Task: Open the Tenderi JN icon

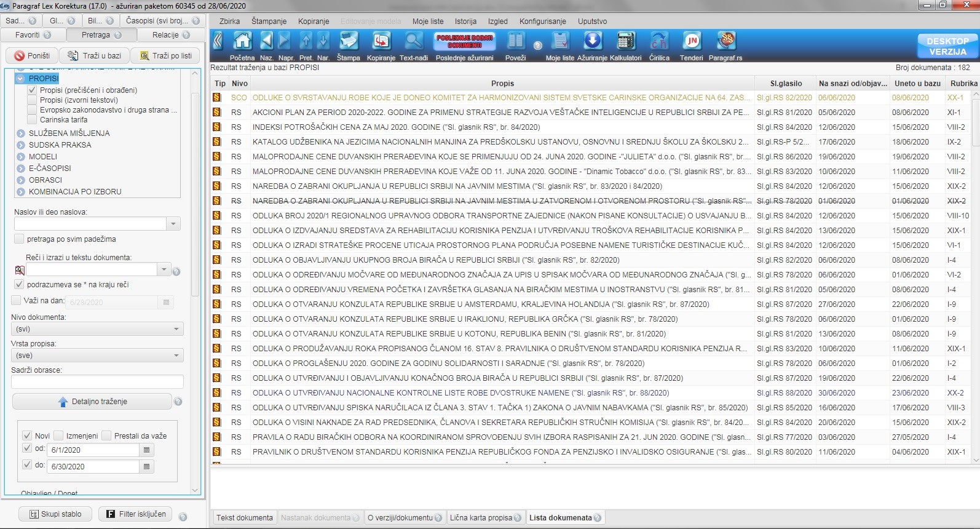Action: pos(692,42)
